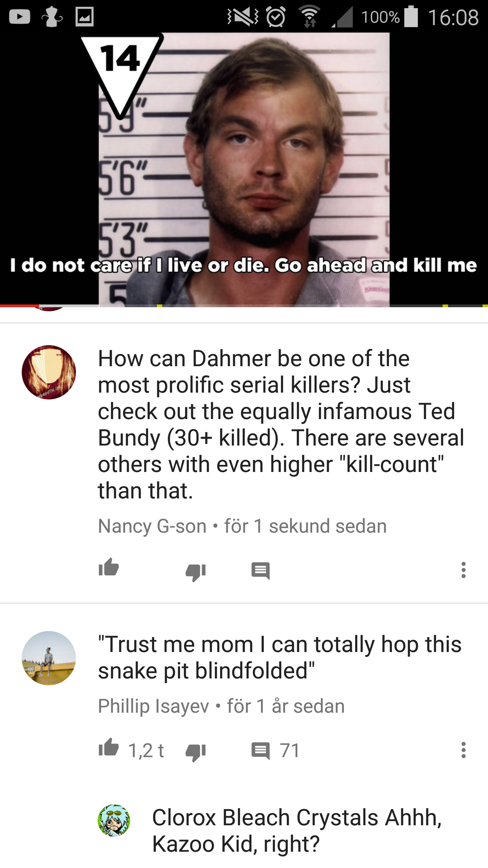Viewport: 488px width, 868px height.
Task: Reply to Nancy G-son's comment
Action: (x=261, y=571)
